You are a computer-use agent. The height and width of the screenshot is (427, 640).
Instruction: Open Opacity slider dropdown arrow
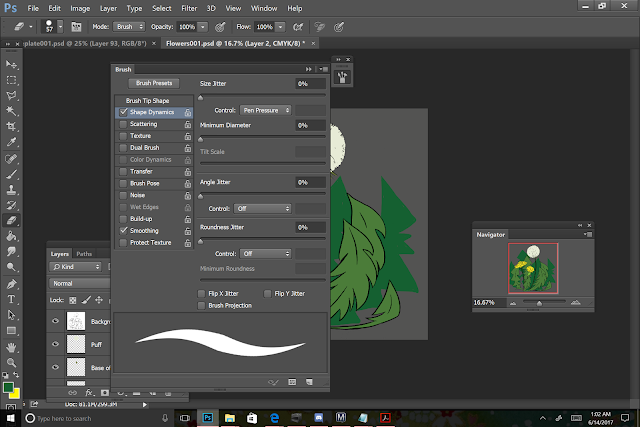click(203, 27)
